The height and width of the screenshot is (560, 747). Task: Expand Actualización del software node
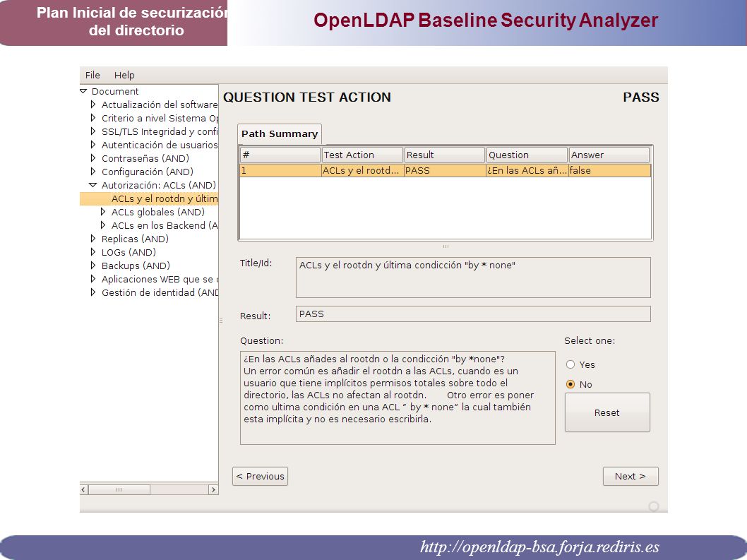pos(93,105)
